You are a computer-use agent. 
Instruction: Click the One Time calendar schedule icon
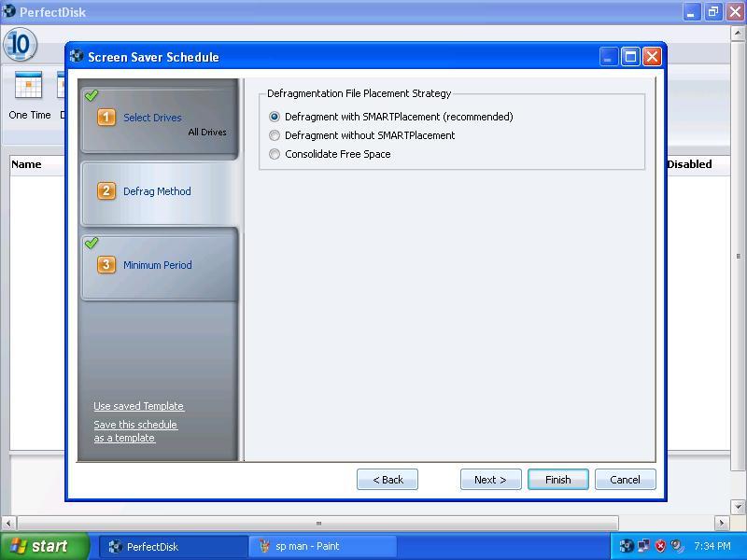[x=29, y=86]
